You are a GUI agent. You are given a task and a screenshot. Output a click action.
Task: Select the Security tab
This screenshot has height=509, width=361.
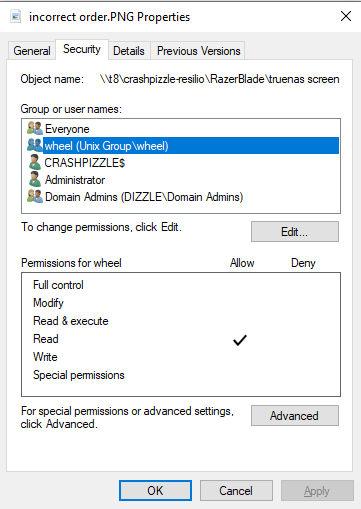pos(82,49)
